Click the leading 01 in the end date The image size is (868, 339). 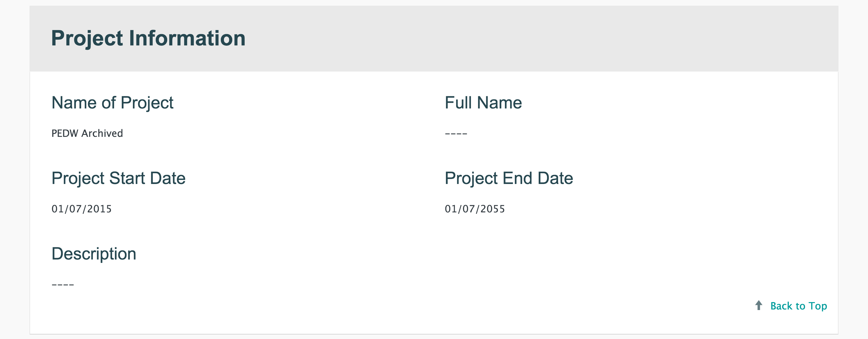coord(451,209)
